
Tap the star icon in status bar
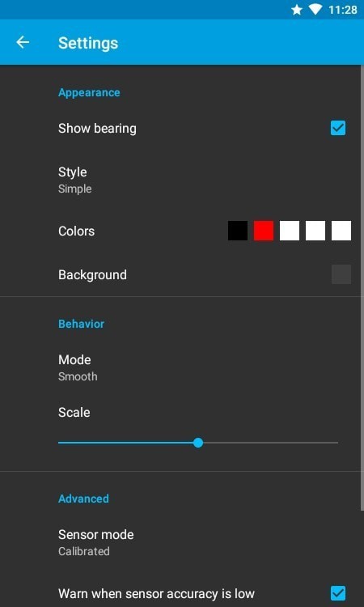point(297,10)
